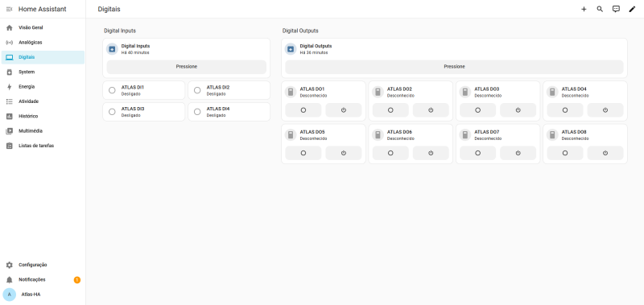
Task: Click the Atlas-HA user avatar
Action: pos(10,295)
